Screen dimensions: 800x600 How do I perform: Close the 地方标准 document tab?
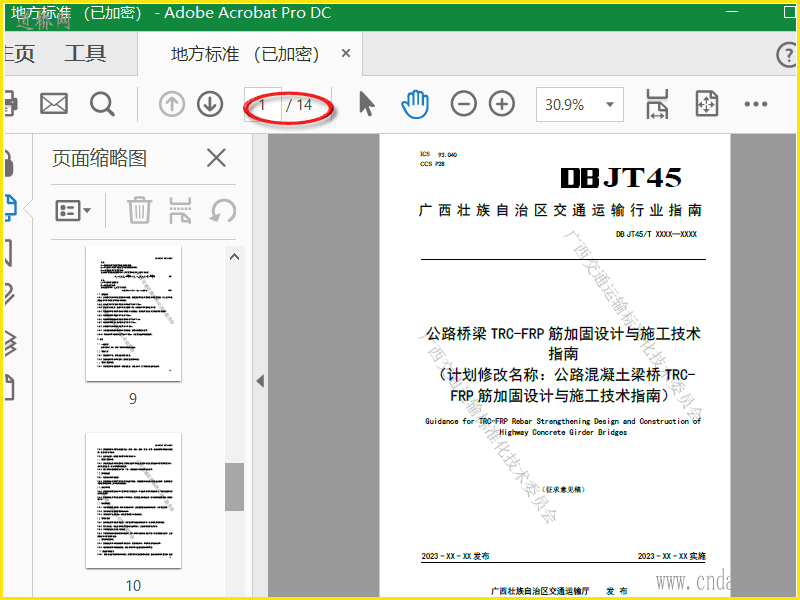tap(346, 53)
